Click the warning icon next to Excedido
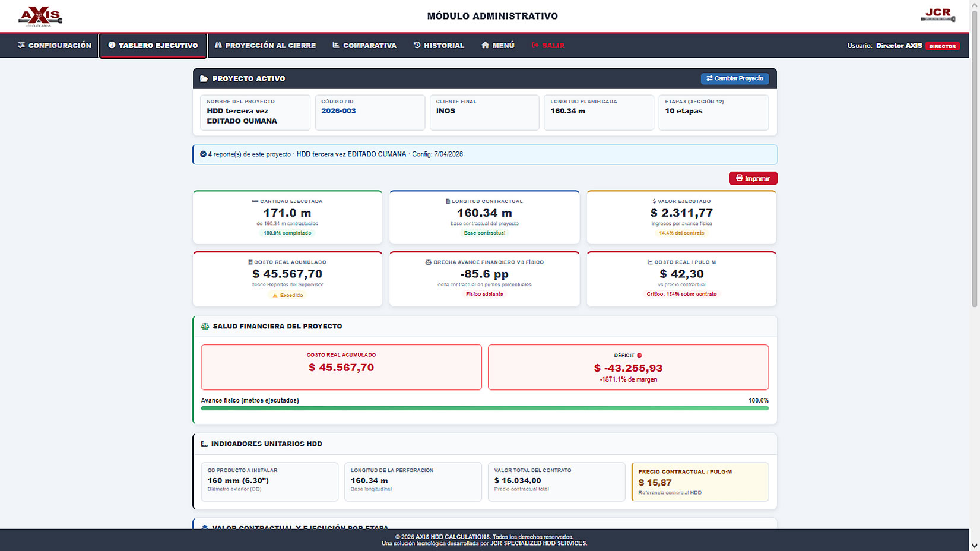Viewport: 980px width, 551px height. 275,295
